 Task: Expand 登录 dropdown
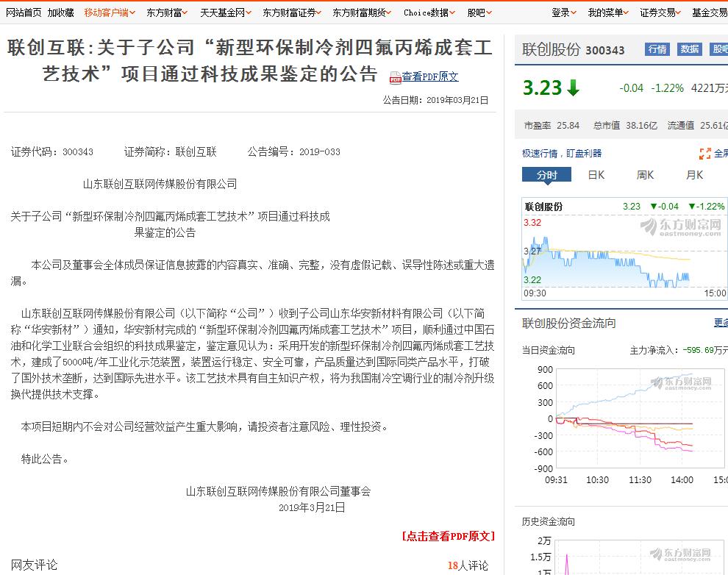point(563,12)
